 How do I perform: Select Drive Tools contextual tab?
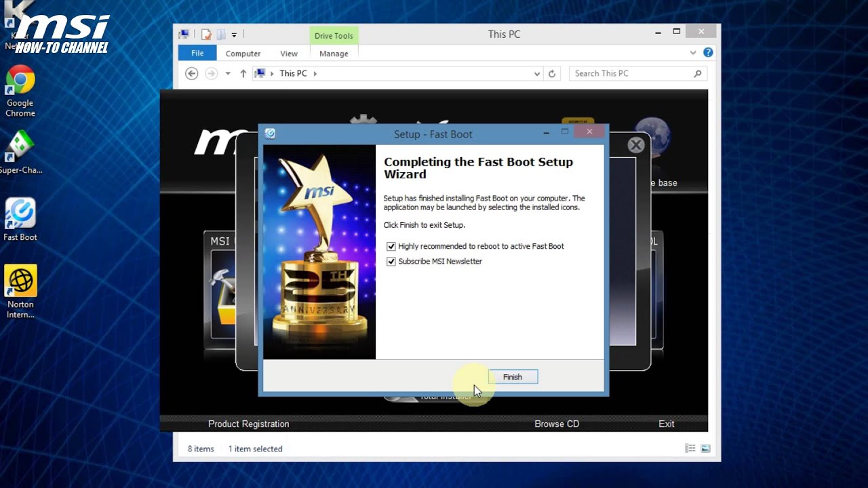(x=334, y=36)
